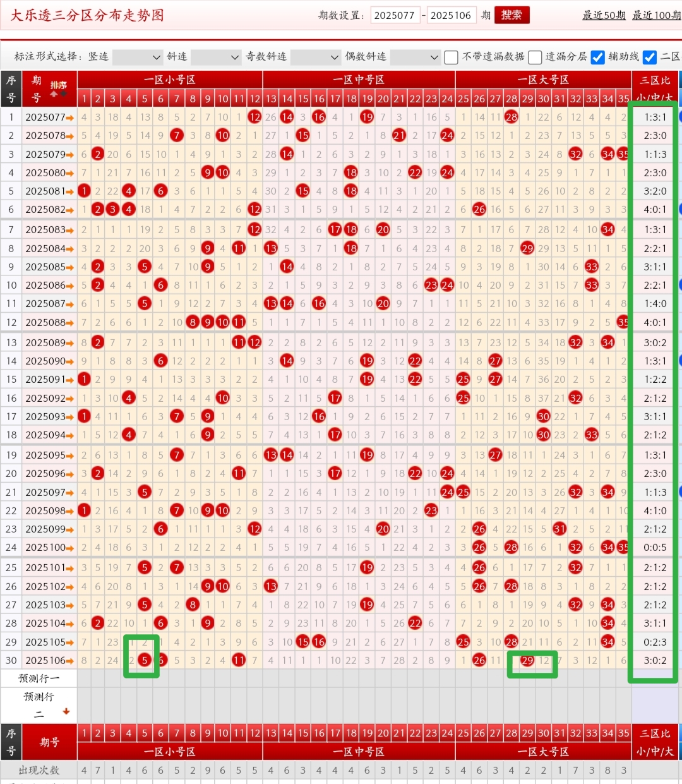This screenshot has height=784, width=682.
Task: Click the 预测行一 row label
Action: pyautogui.click(x=39, y=678)
